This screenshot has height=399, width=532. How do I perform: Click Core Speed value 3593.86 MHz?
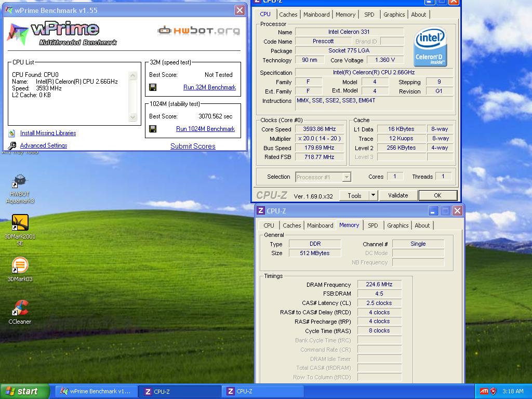320,129
